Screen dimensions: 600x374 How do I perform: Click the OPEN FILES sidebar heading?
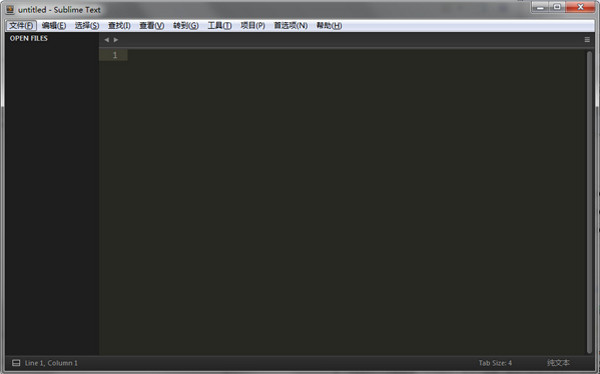tap(29, 38)
